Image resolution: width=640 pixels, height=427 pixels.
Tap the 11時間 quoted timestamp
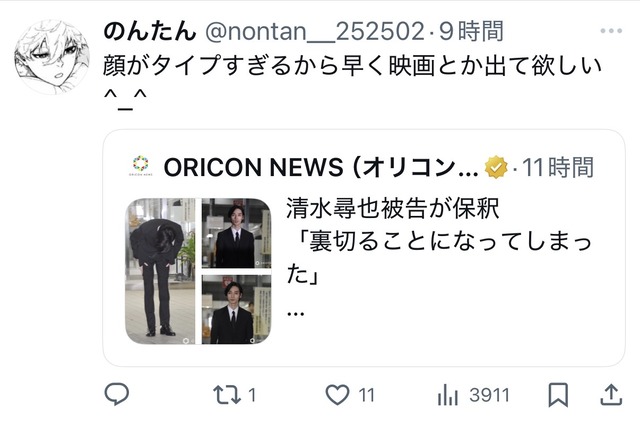pos(558,167)
